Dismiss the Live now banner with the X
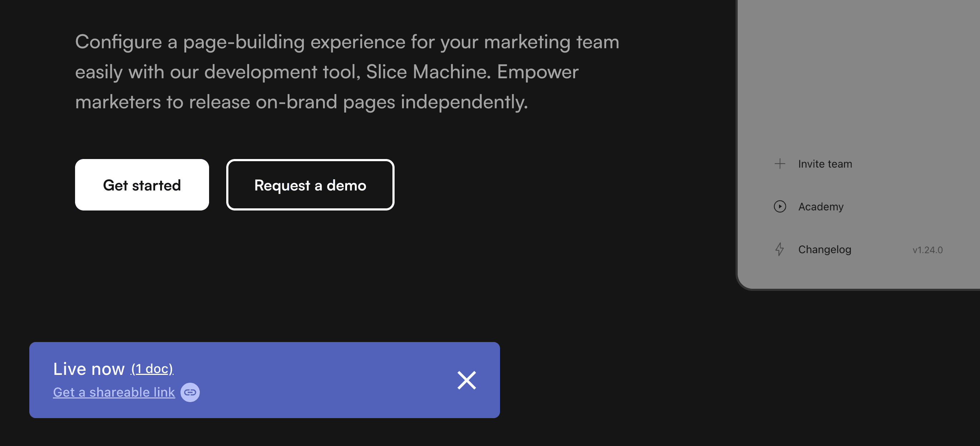The width and height of the screenshot is (980, 446). coord(466,380)
